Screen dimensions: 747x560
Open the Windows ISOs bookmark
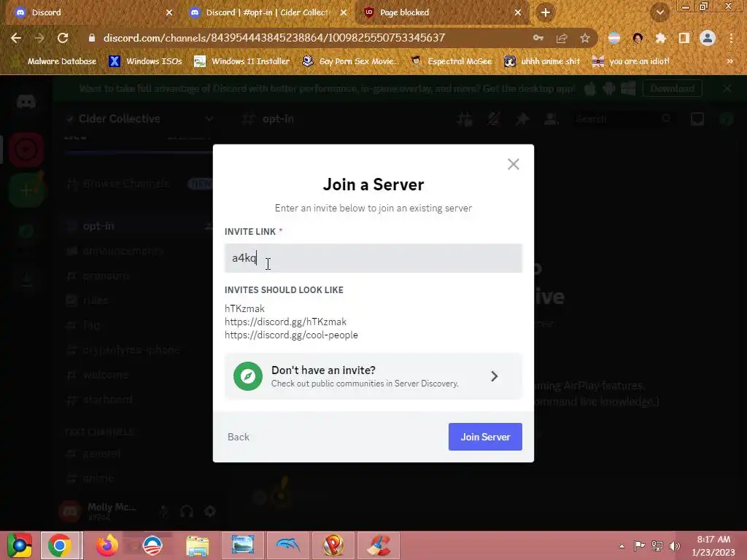click(x=146, y=61)
